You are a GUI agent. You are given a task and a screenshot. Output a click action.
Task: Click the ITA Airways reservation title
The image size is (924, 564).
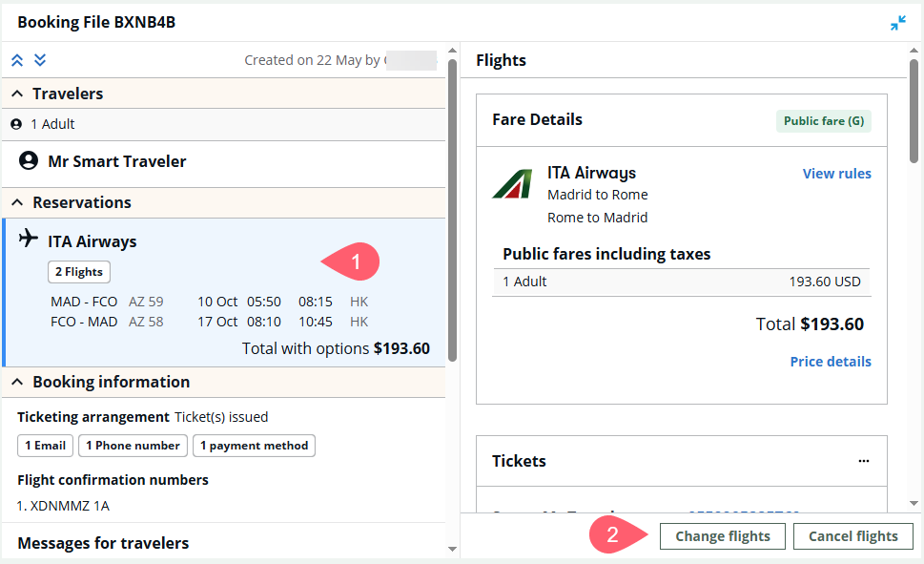(92, 241)
